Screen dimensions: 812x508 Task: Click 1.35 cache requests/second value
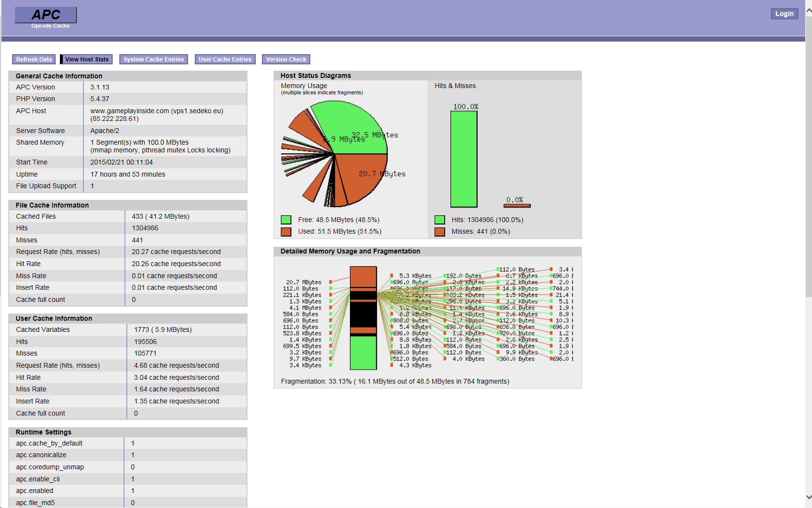(x=177, y=401)
